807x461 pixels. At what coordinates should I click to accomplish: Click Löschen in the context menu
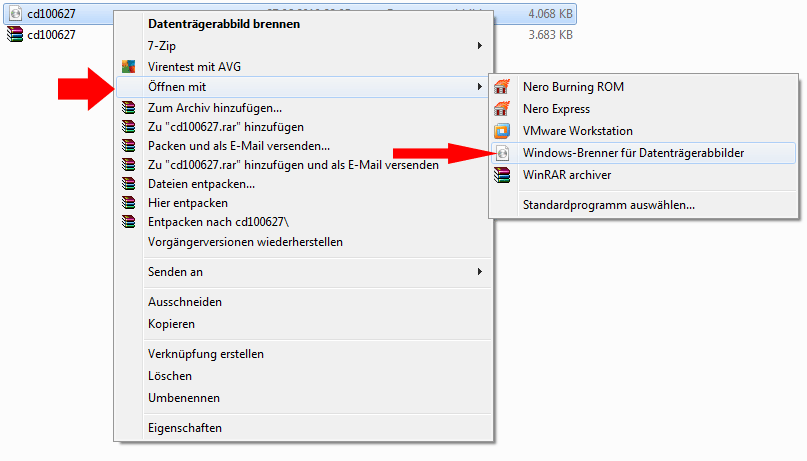[171, 376]
